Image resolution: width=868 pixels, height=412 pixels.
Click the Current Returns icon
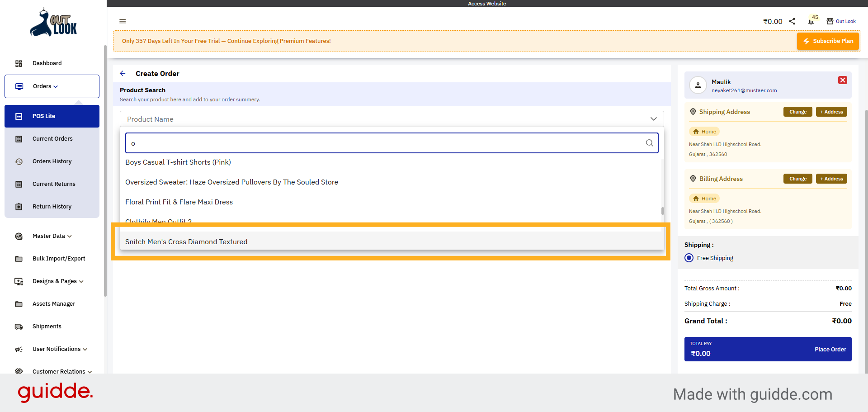tap(19, 184)
